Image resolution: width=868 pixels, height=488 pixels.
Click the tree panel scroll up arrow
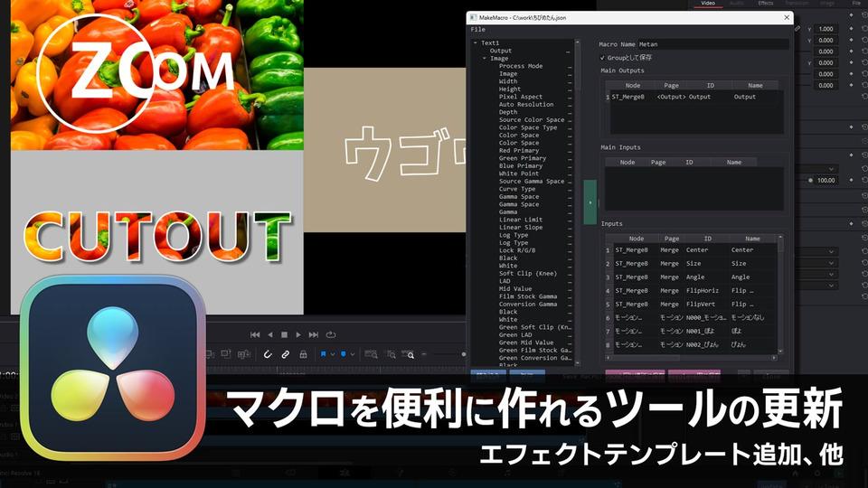[578, 42]
